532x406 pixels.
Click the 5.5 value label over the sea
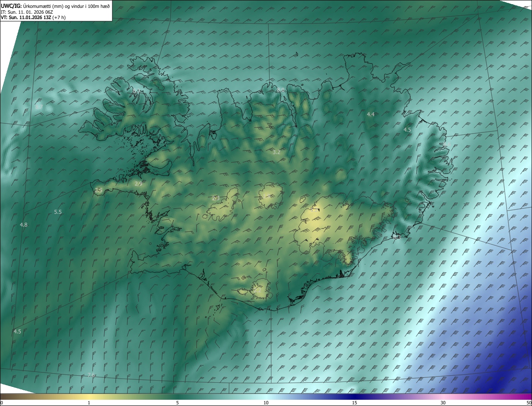(x=58, y=212)
